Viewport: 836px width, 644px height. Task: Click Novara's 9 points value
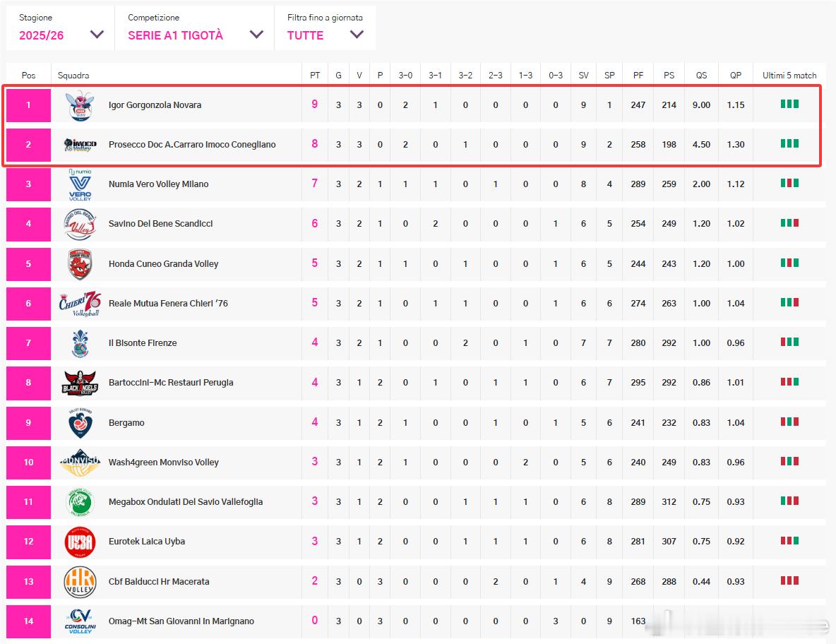pyautogui.click(x=315, y=105)
